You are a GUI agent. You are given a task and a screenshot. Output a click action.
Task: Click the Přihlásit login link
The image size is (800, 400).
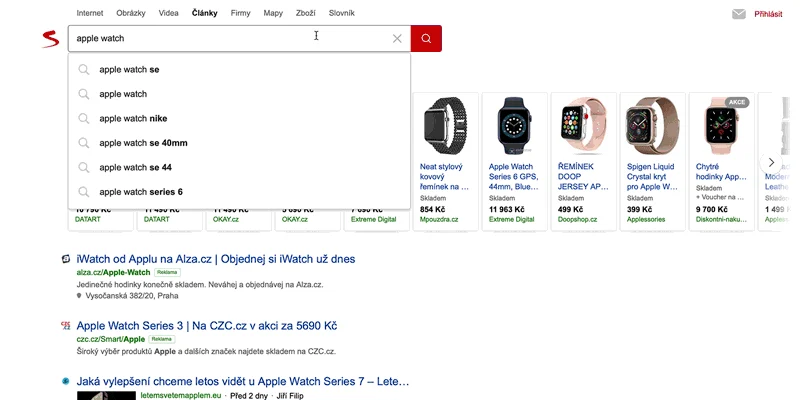coord(768,14)
